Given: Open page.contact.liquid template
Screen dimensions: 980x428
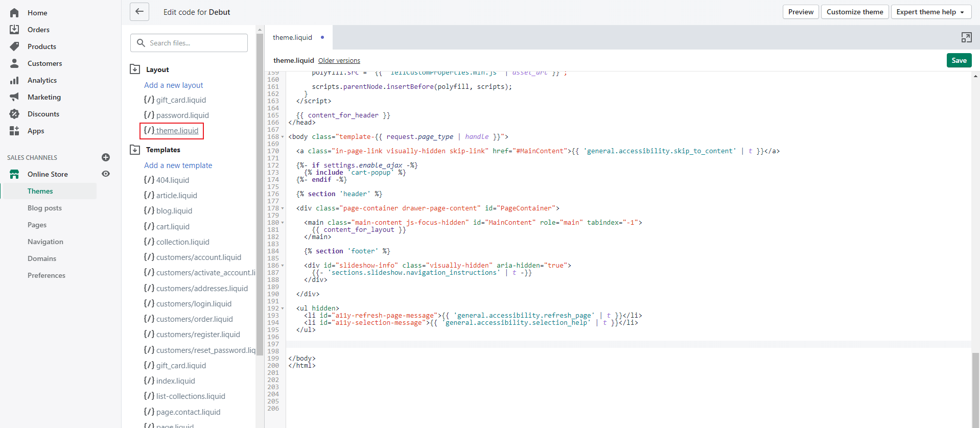Looking at the screenshot, I should pos(182,412).
